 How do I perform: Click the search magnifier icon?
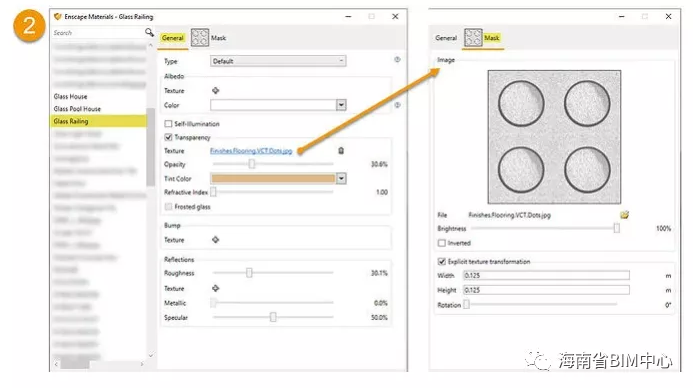coord(149,32)
